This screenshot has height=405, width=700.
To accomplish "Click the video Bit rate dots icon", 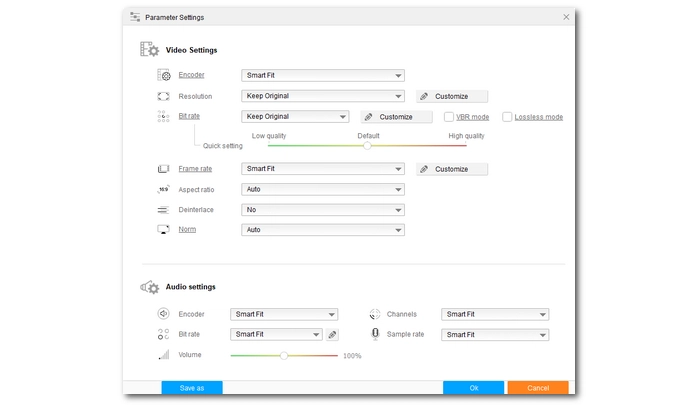I will [163, 116].
